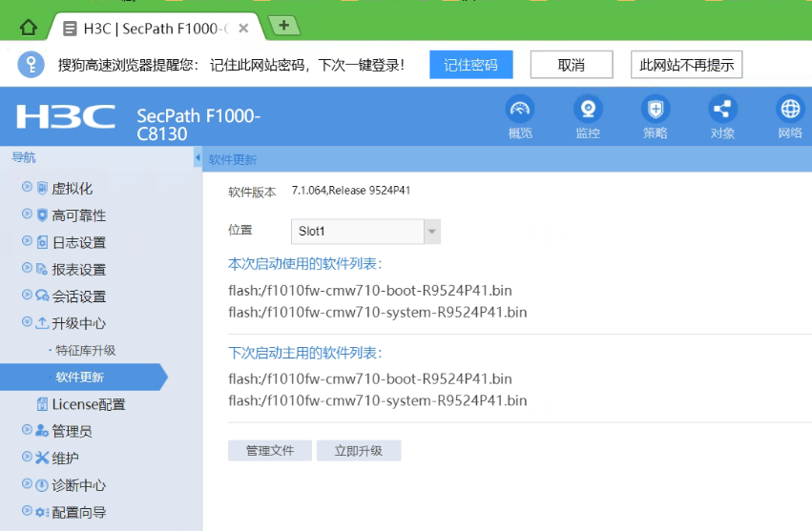This screenshot has height=531, width=812.
Task: Click the 虚拟化 menu icon
Action: click(42, 188)
